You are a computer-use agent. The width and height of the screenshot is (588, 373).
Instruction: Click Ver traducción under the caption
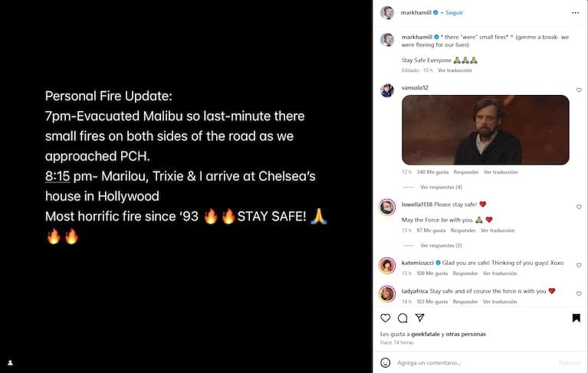[x=455, y=70]
